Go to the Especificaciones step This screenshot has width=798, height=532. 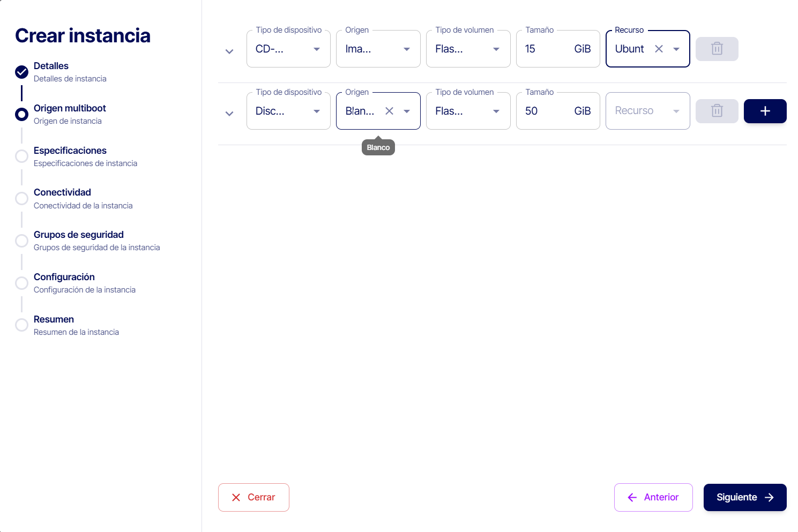tap(70, 151)
